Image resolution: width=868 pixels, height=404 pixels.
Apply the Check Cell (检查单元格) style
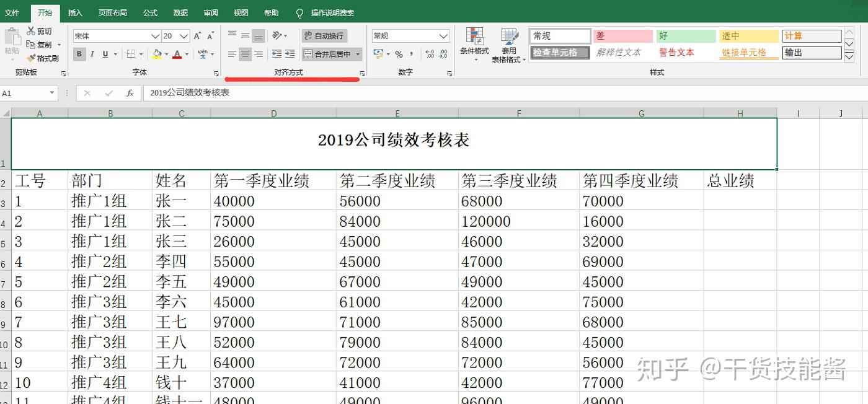[560, 53]
